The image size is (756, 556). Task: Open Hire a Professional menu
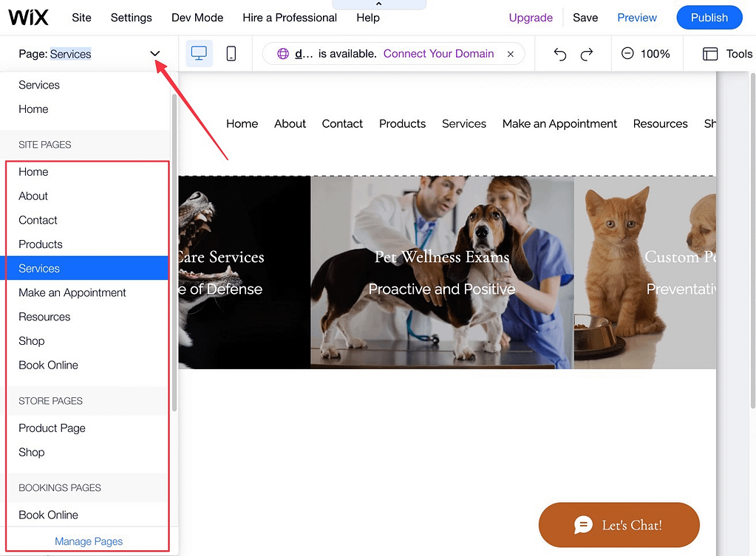point(290,18)
